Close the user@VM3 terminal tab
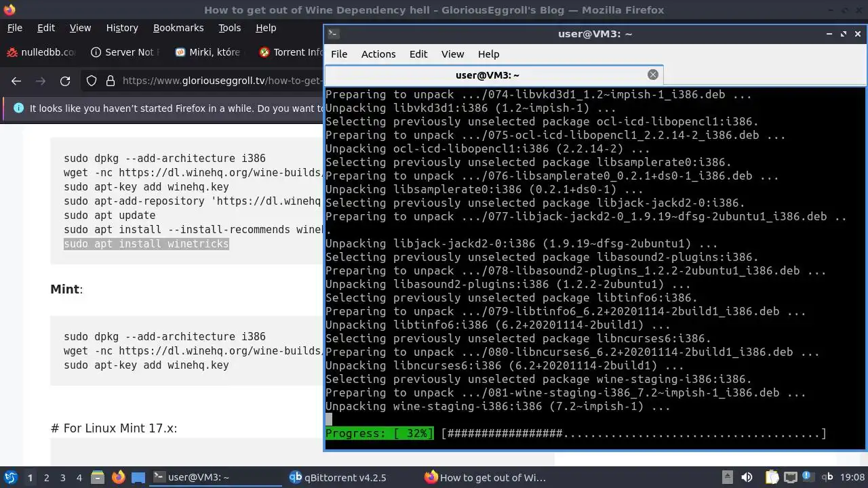Viewport: 868px width, 488px height. tap(653, 75)
